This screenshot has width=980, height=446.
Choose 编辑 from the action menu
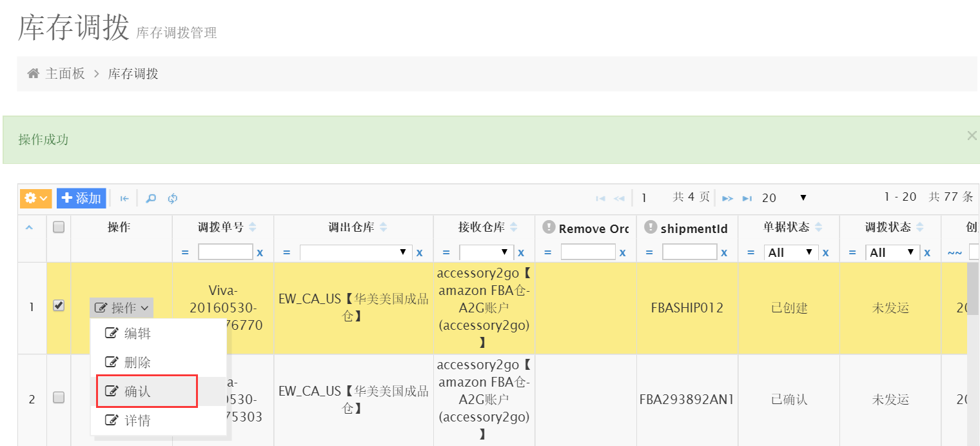[x=159, y=334]
